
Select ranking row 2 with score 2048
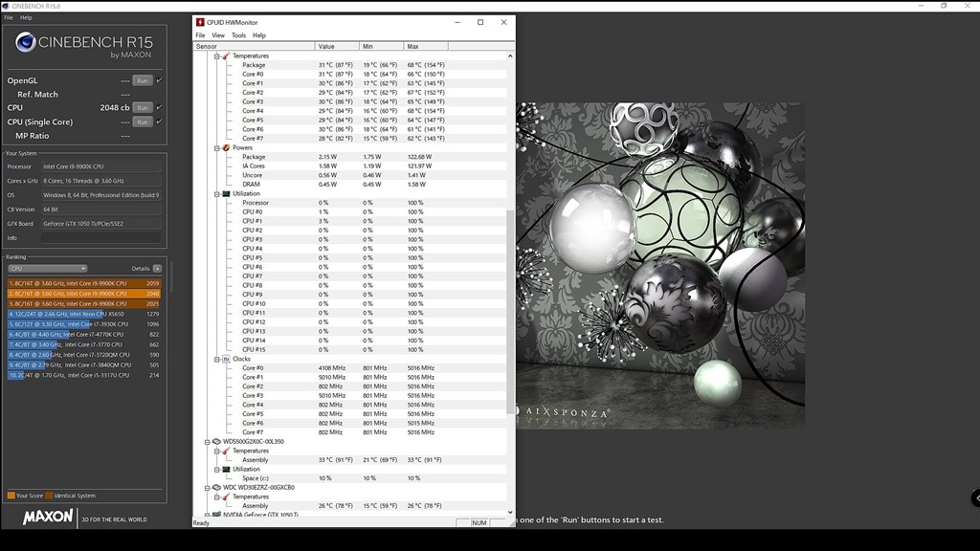[x=84, y=293]
